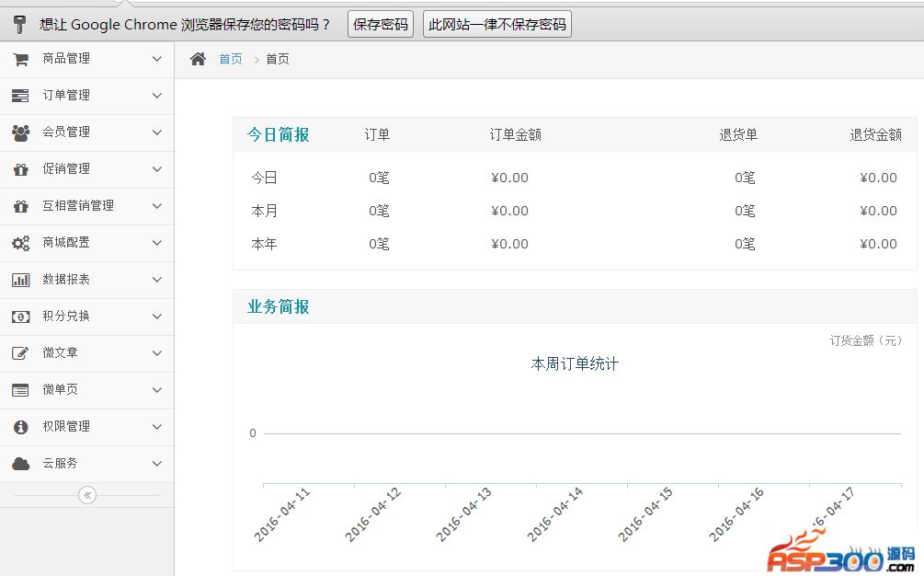Click the 首页 breadcrumb link
This screenshot has width=924, height=576.
(231, 59)
